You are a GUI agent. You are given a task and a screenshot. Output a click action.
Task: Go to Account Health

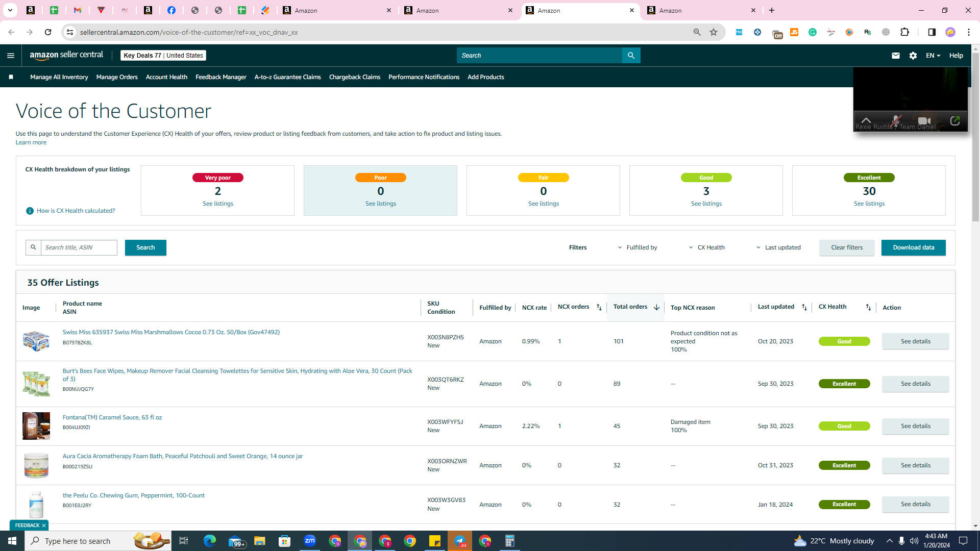coord(166,77)
